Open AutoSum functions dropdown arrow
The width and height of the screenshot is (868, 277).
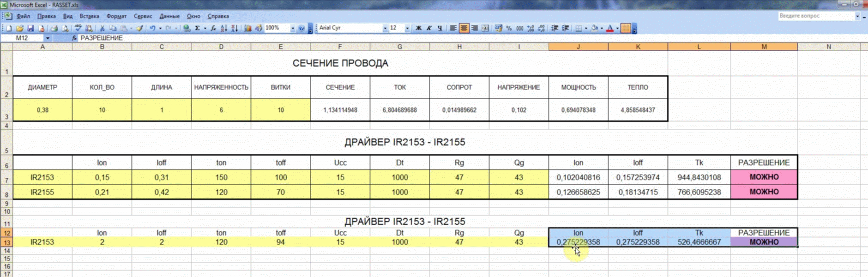pyautogui.click(x=205, y=28)
